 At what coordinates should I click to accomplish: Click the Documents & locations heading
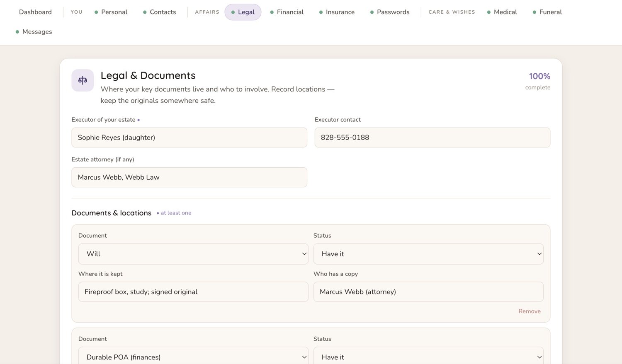pyautogui.click(x=111, y=213)
